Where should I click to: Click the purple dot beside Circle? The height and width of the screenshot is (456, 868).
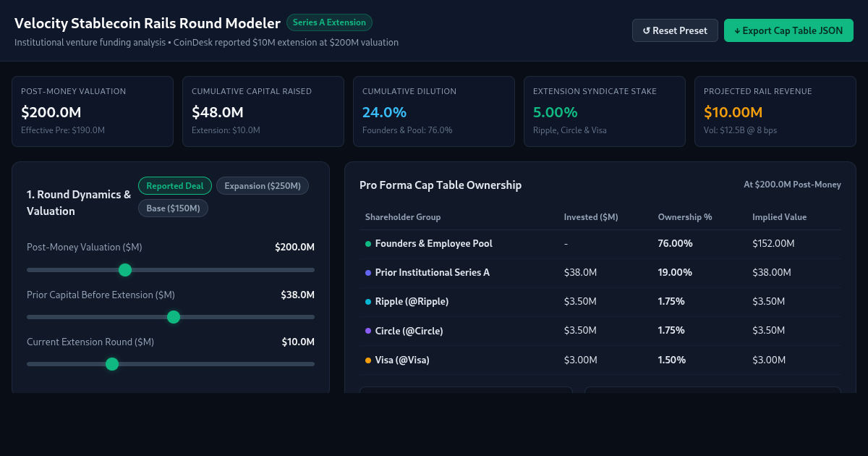(x=368, y=331)
